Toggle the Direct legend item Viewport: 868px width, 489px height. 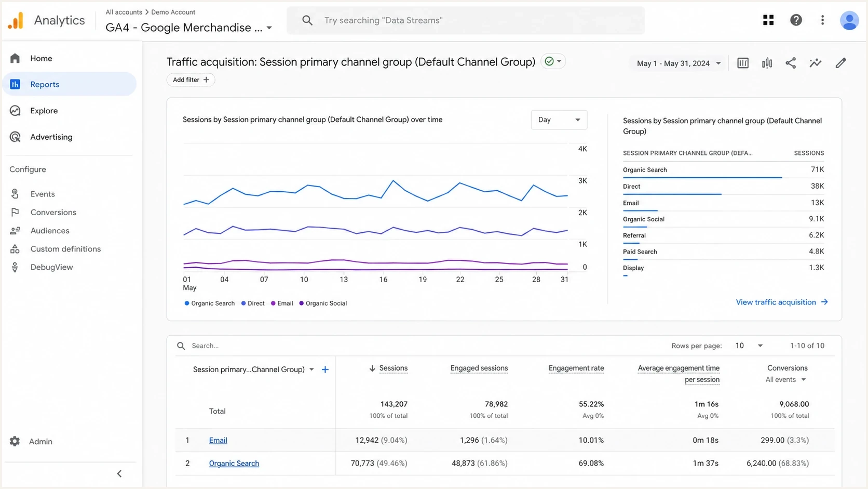253,303
